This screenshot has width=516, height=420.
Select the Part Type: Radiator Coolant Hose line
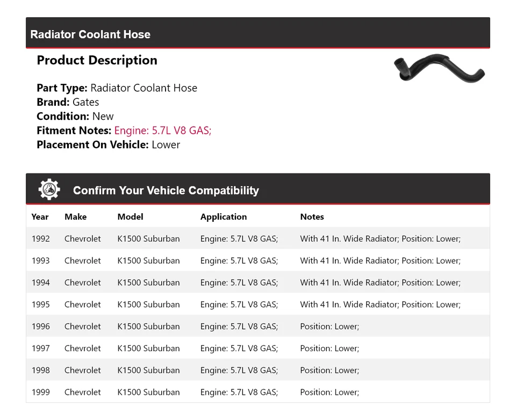click(x=117, y=88)
